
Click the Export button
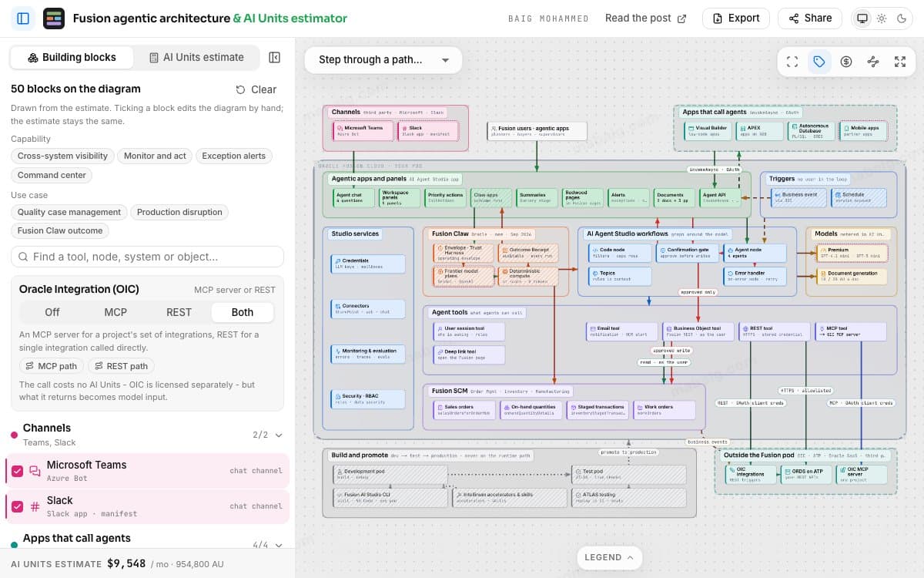coord(736,18)
